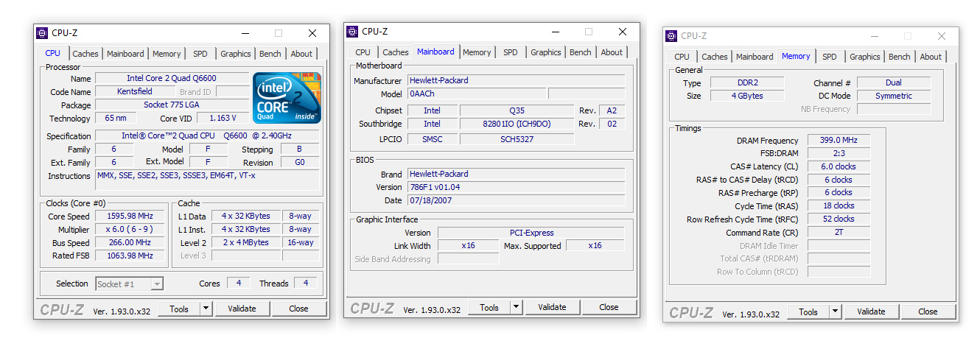980x352 pixels.
Task: Click Validate in left CPU window
Action: coord(242,309)
